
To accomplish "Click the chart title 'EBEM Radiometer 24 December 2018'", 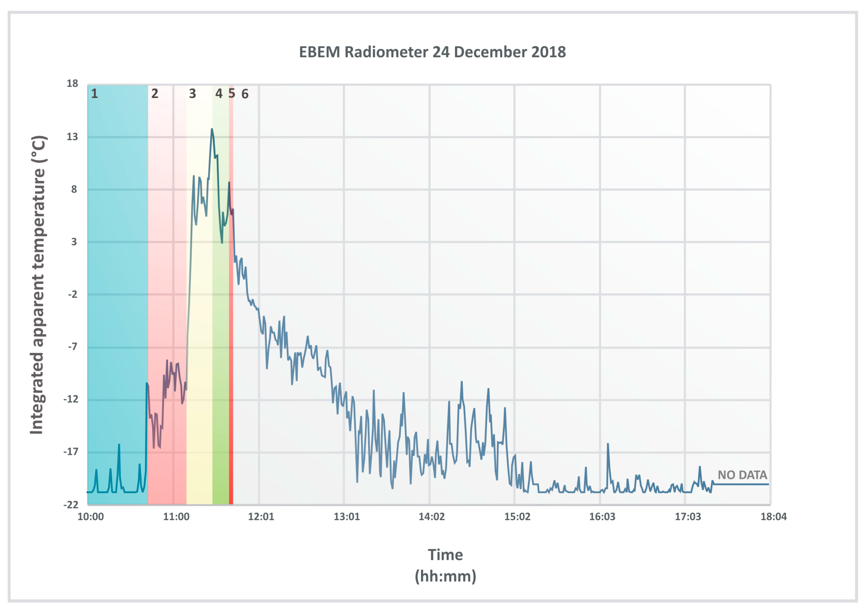I will click(432, 52).
